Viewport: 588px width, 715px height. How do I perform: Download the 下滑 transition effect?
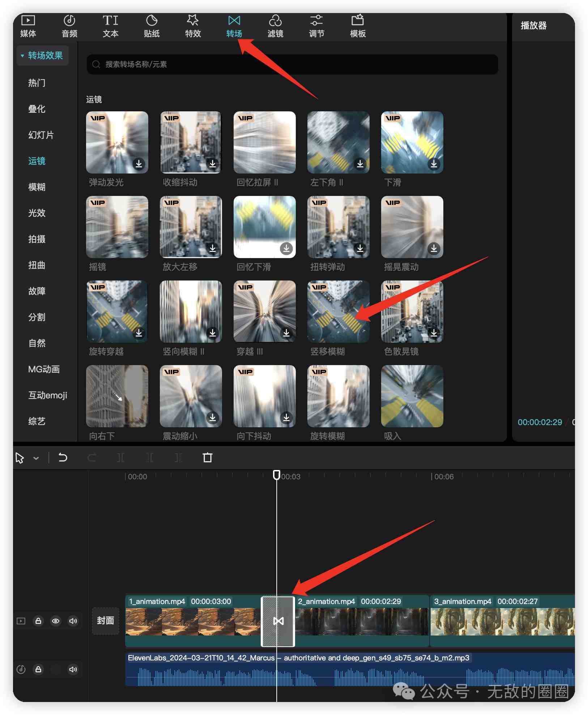(x=434, y=164)
